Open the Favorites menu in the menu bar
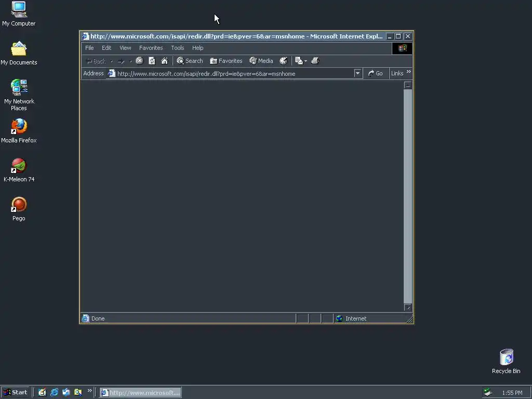The width and height of the screenshot is (532, 399). point(151,48)
